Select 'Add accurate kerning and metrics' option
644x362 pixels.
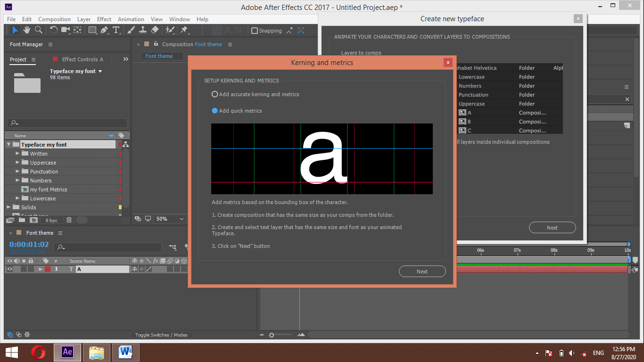click(215, 94)
